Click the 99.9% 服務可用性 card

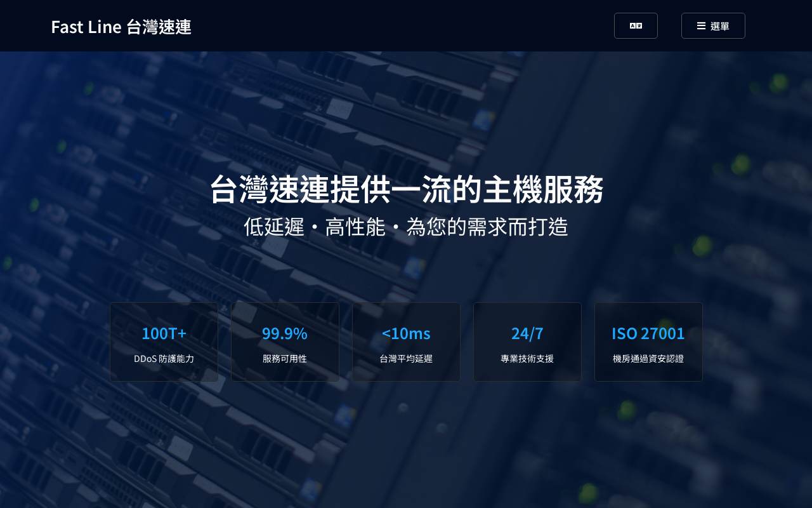[285, 342]
